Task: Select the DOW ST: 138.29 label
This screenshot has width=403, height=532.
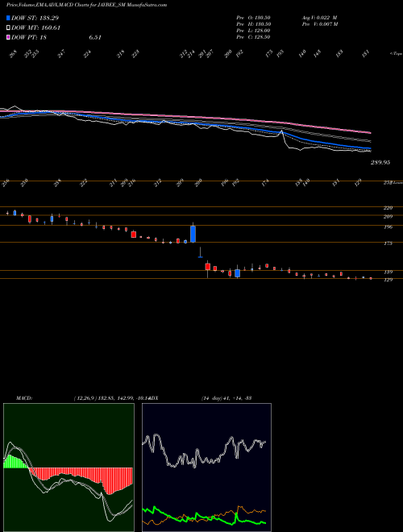Action: [35, 18]
